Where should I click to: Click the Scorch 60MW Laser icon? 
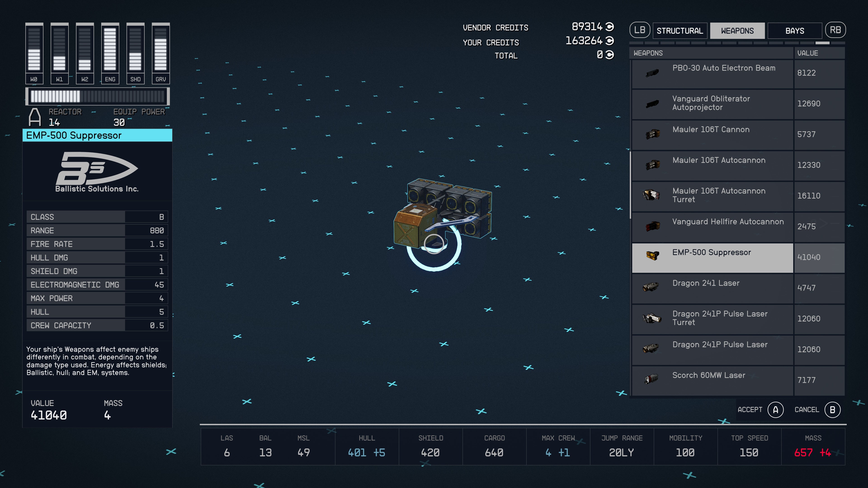coord(651,379)
